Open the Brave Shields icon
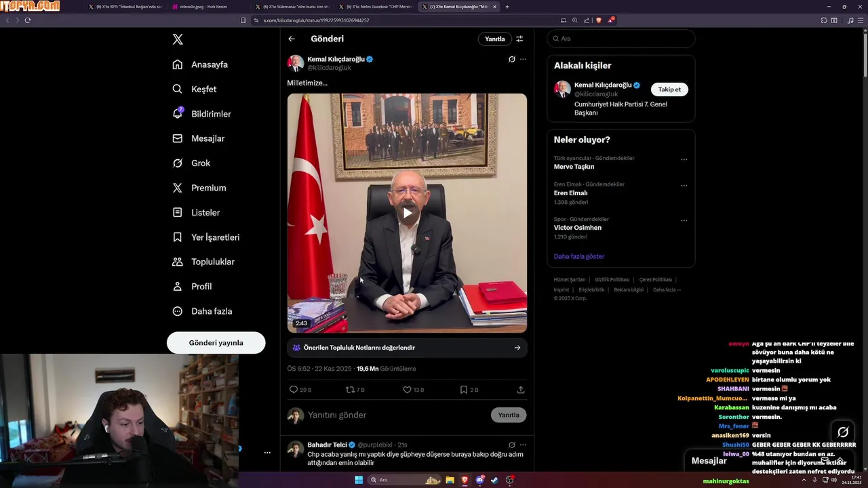Viewport: 868px width, 488px height. tap(598, 20)
